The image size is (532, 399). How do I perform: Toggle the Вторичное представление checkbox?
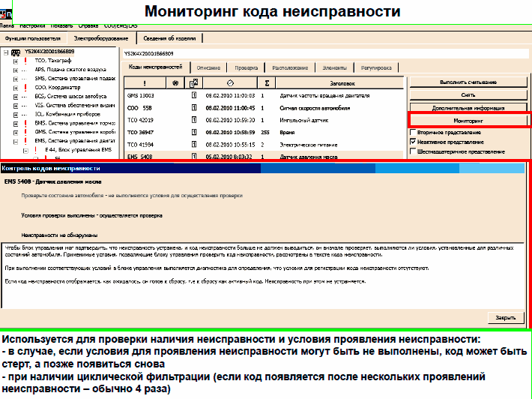413,132
